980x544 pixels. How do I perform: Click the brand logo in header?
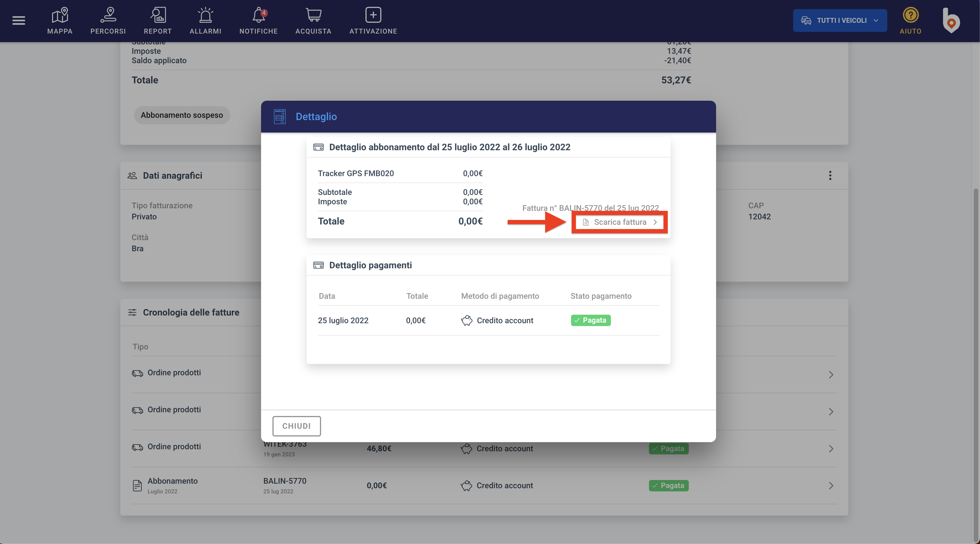pos(951,20)
